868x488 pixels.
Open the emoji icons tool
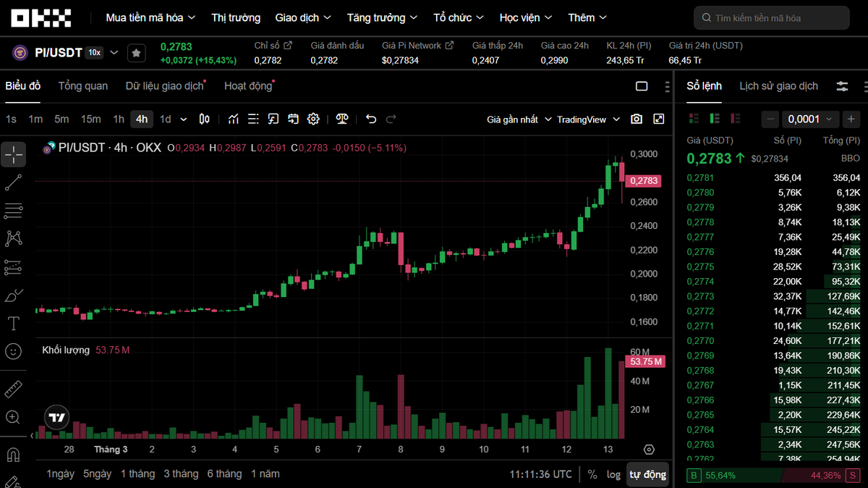click(13, 352)
